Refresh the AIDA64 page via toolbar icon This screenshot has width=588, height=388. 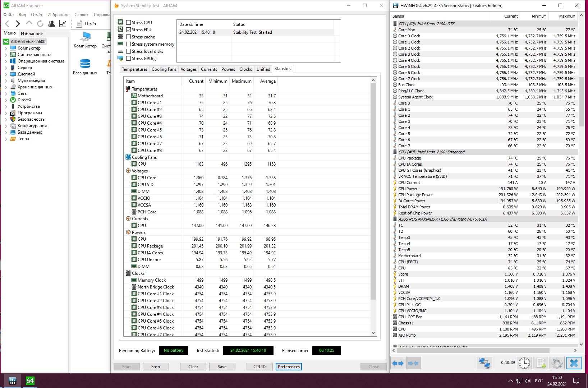tap(40, 24)
